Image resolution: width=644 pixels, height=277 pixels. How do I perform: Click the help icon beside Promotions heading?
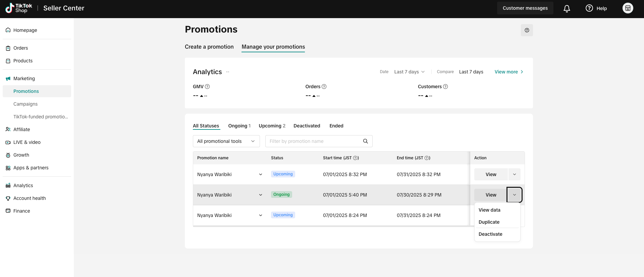coord(527,30)
